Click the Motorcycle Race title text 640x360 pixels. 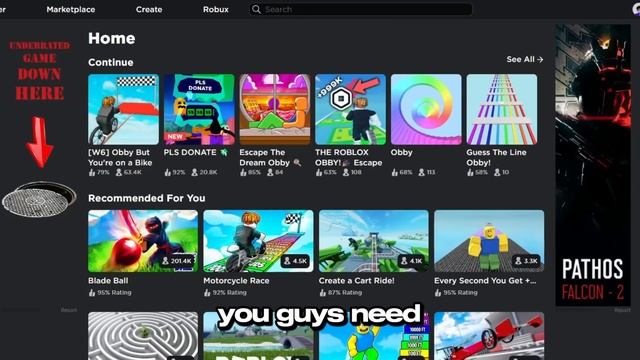(236, 281)
